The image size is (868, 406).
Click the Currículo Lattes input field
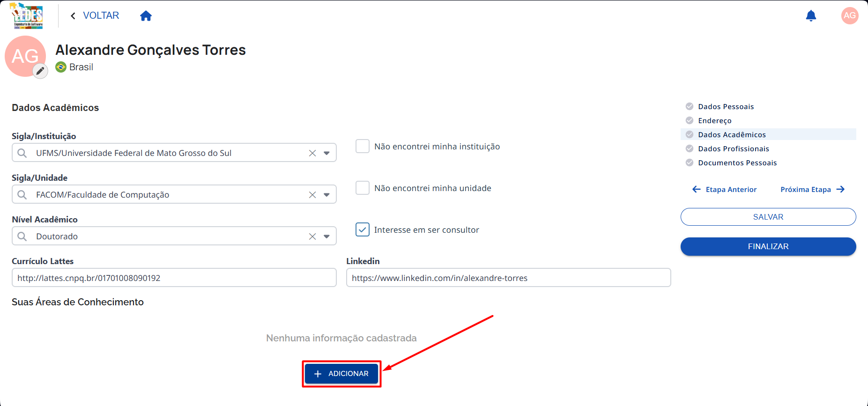click(174, 278)
